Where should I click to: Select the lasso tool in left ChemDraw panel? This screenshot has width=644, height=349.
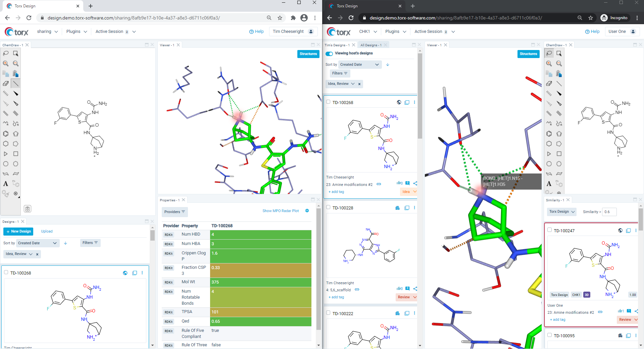coord(6,53)
